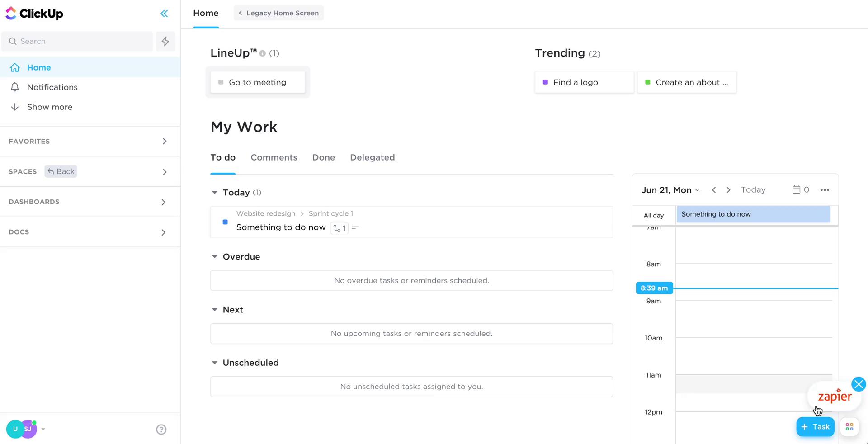
Task: Collapse the Unscheduled group
Action: 215,363
